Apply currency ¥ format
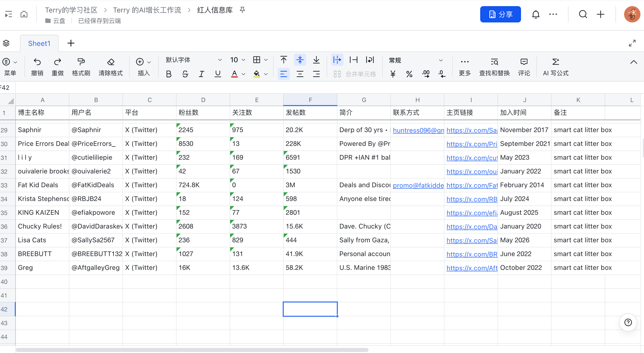This screenshot has width=644, height=353. click(393, 74)
